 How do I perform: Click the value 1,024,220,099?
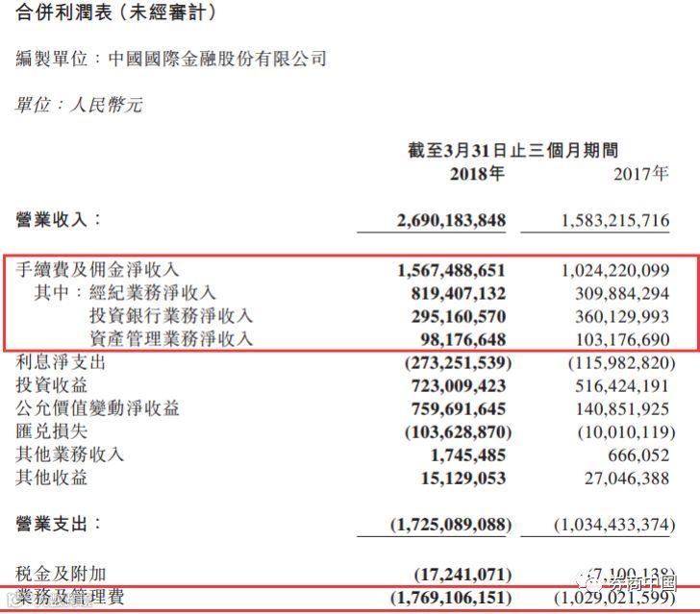click(615, 270)
